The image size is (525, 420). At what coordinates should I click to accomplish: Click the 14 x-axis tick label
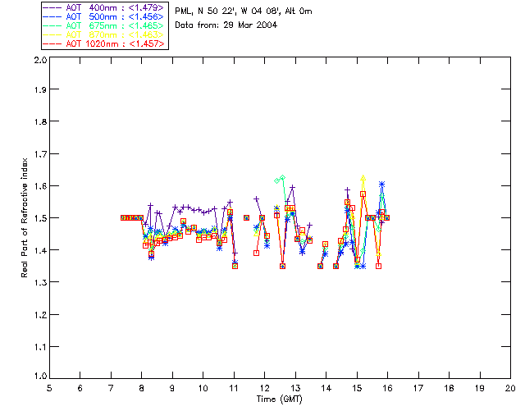click(x=326, y=388)
